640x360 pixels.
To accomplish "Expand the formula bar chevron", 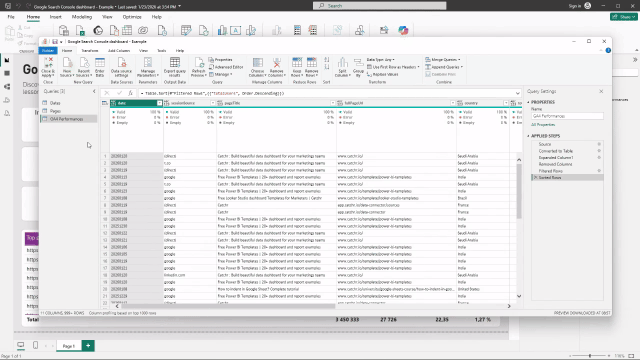I will [518, 93].
